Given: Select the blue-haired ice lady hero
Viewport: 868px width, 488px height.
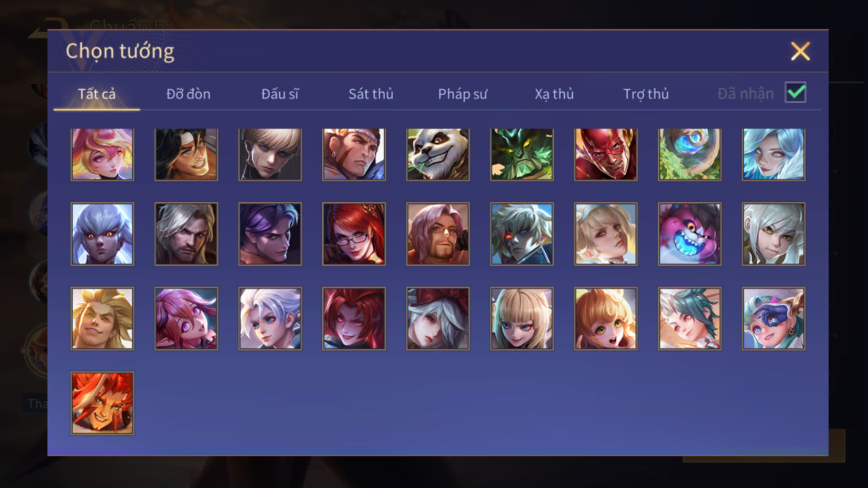Looking at the screenshot, I should click(773, 155).
